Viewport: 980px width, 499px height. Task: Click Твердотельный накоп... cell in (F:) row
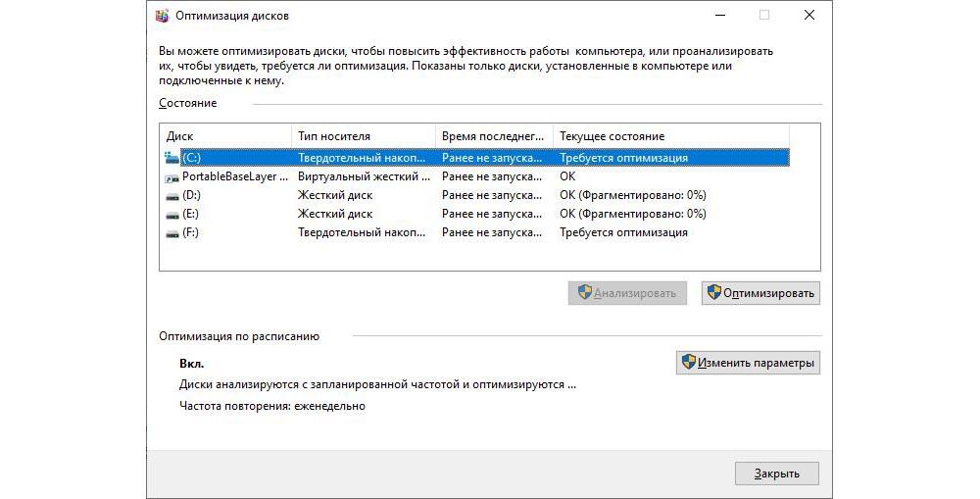point(362,232)
